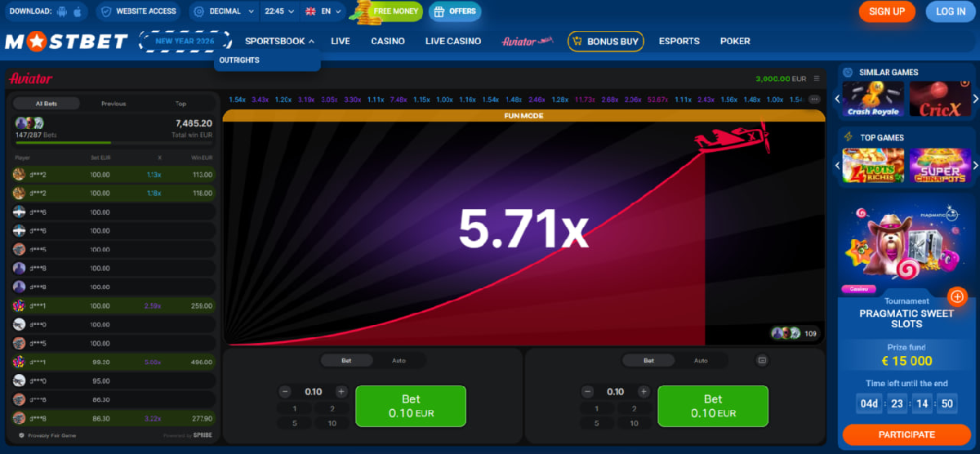Click the left panel 0.10 bet amount field
This screenshot has width=980, height=454.
pyautogui.click(x=314, y=392)
